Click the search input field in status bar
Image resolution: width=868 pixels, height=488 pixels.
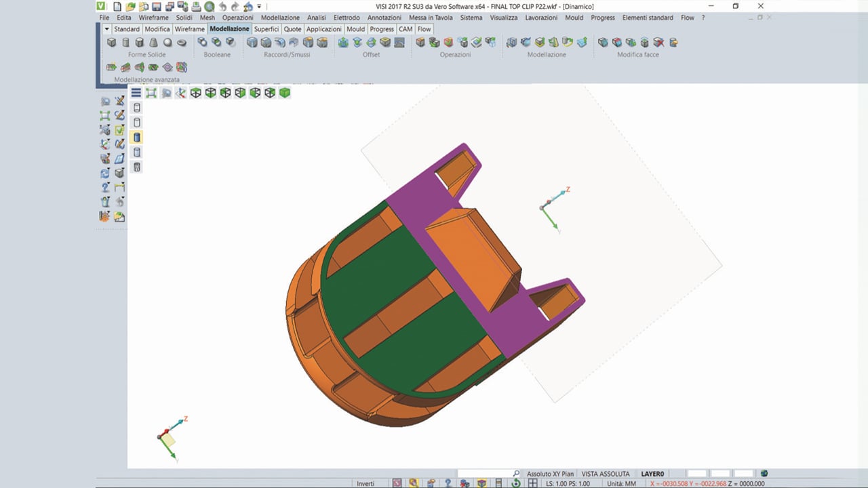[484, 474]
